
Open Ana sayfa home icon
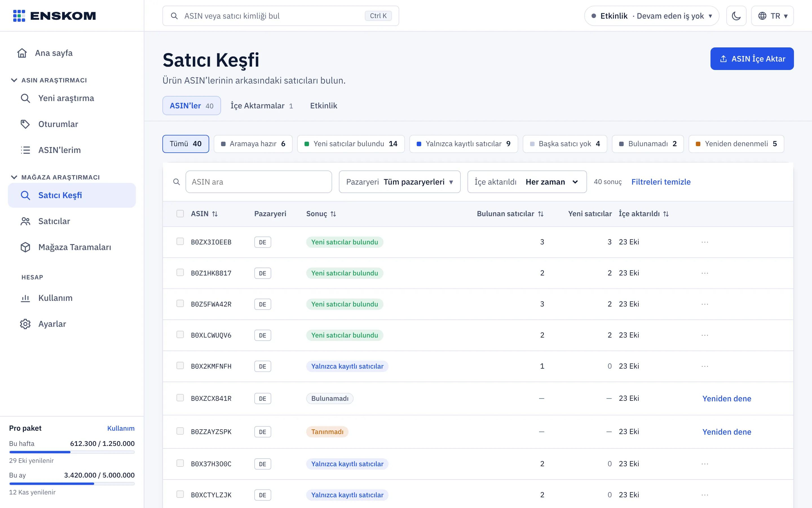point(22,53)
